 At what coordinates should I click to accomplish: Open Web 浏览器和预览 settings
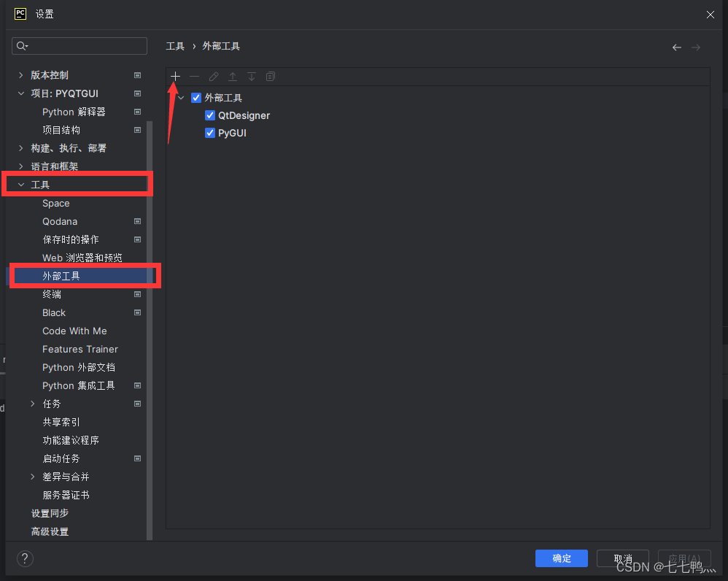pyautogui.click(x=82, y=258)
